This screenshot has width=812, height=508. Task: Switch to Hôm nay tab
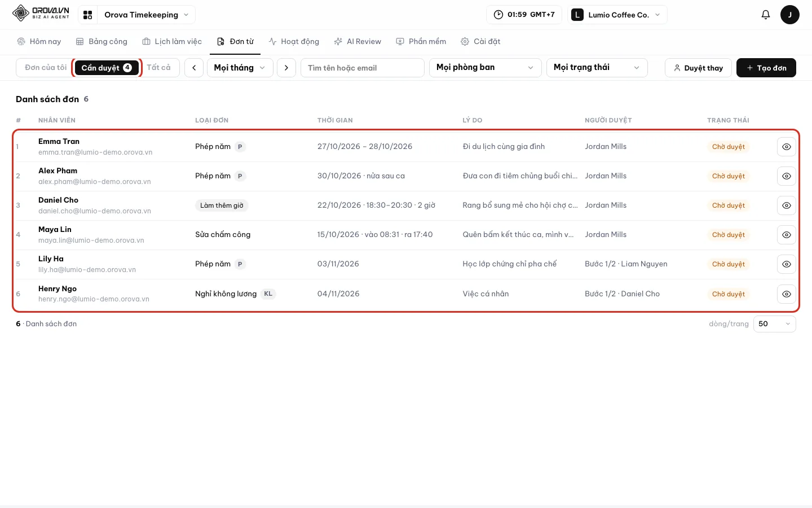click(x=39, y=42)
